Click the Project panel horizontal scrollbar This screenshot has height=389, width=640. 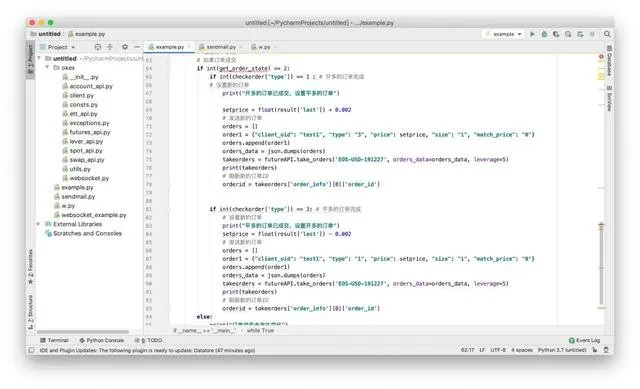tap(83, 332)
